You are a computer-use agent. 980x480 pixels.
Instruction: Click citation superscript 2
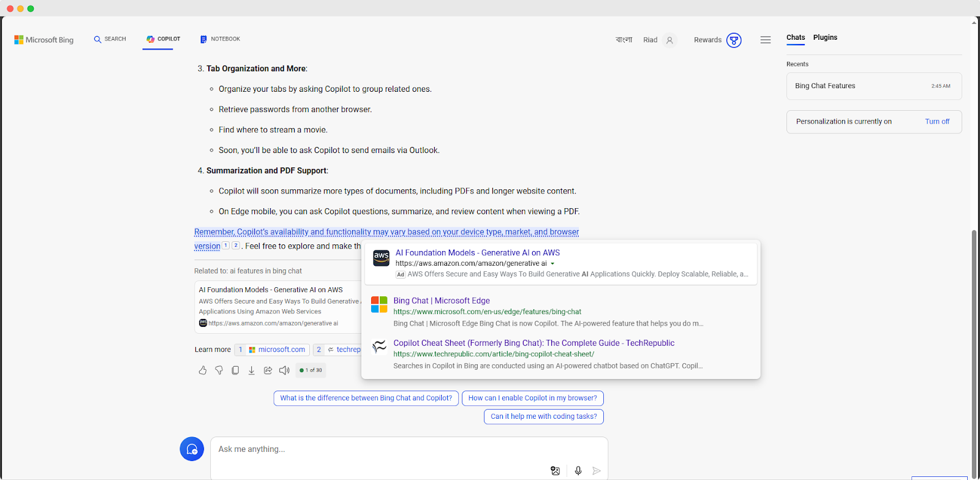tap(236, 246)
